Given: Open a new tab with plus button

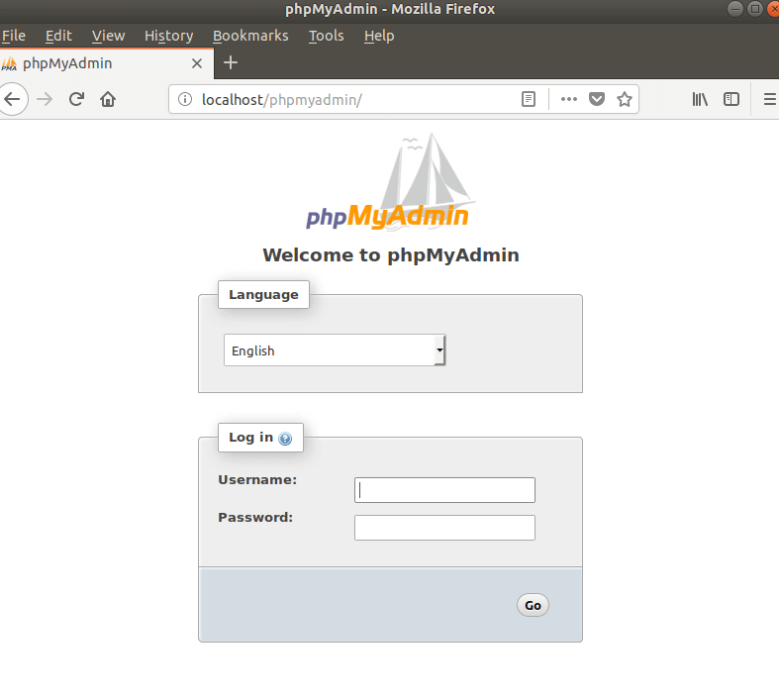Looking at the screenshot, I should pyautogui.click(x=231, y=62).
